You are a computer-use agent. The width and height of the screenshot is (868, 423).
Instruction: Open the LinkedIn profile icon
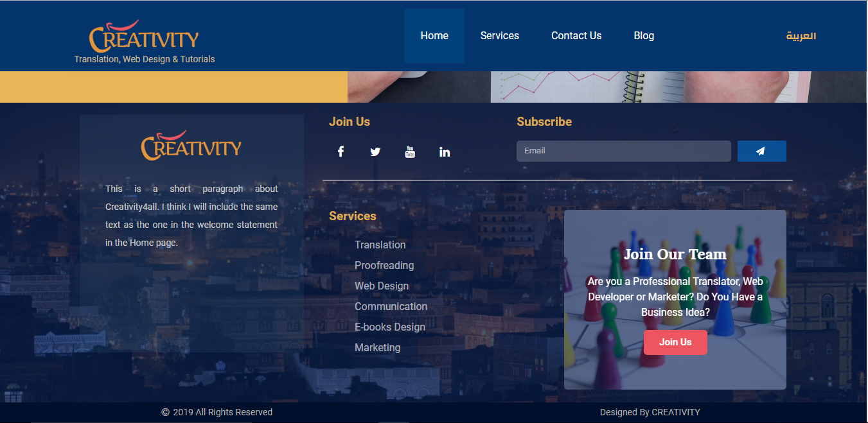(x=445, y=151)
